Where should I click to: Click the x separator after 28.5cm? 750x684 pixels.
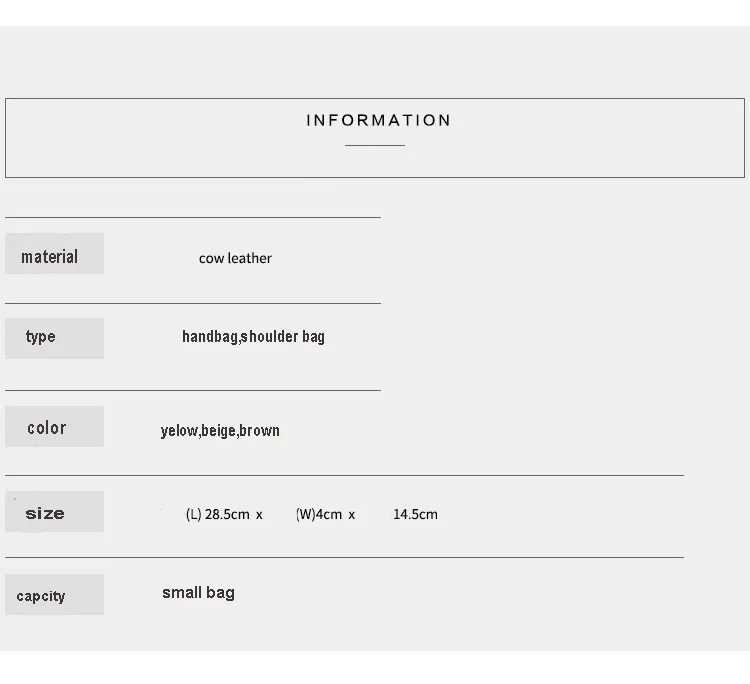259,515
